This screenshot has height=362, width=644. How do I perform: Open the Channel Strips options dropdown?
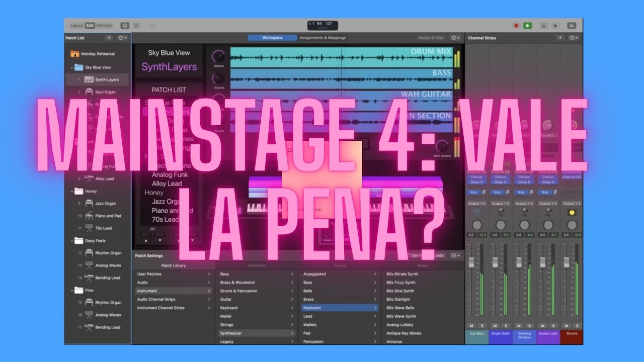574,38
